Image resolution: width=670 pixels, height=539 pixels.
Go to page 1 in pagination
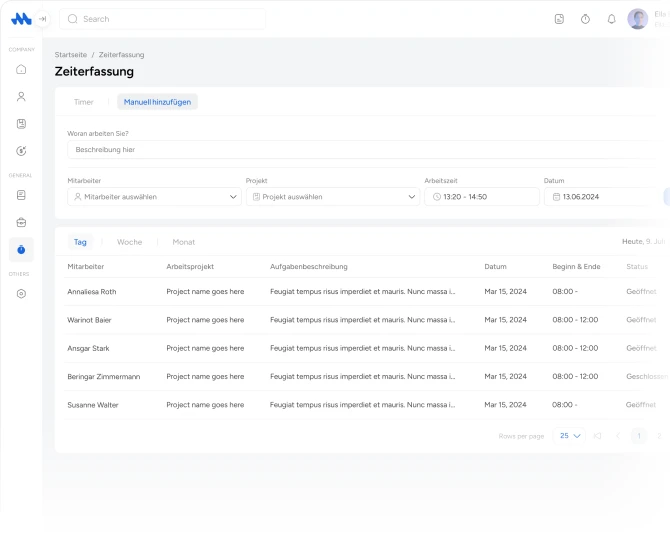tap(638, 436)
